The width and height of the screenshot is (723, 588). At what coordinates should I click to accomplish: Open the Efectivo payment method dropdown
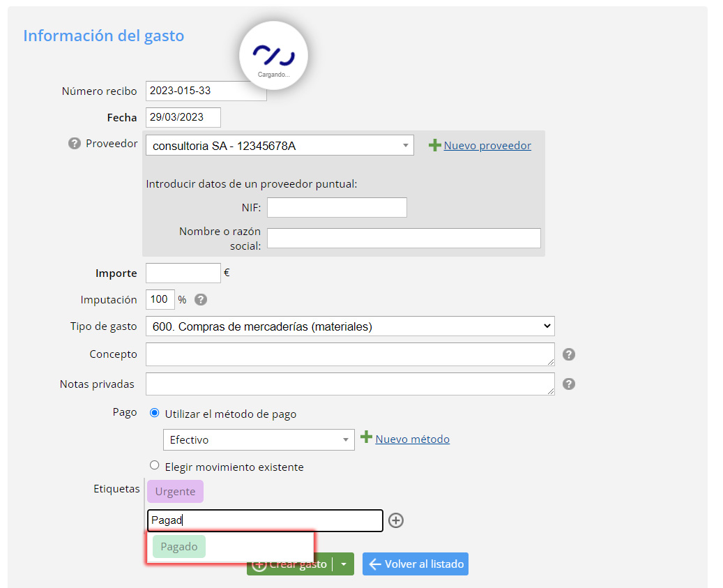[259, 440]
